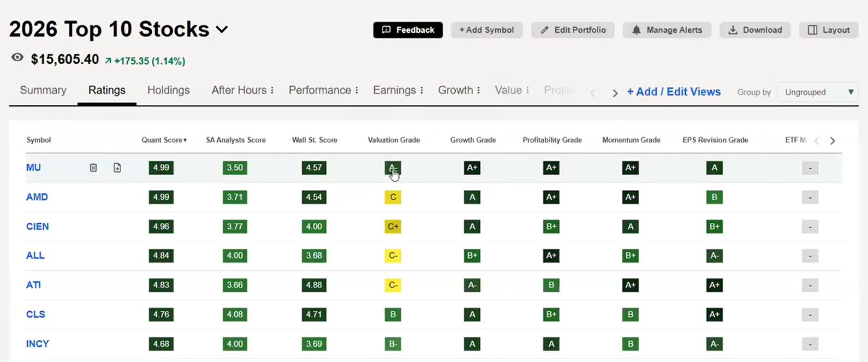
Task: Click ATI Wall St. Score 4.88
Action: click(x=314, y=285)
